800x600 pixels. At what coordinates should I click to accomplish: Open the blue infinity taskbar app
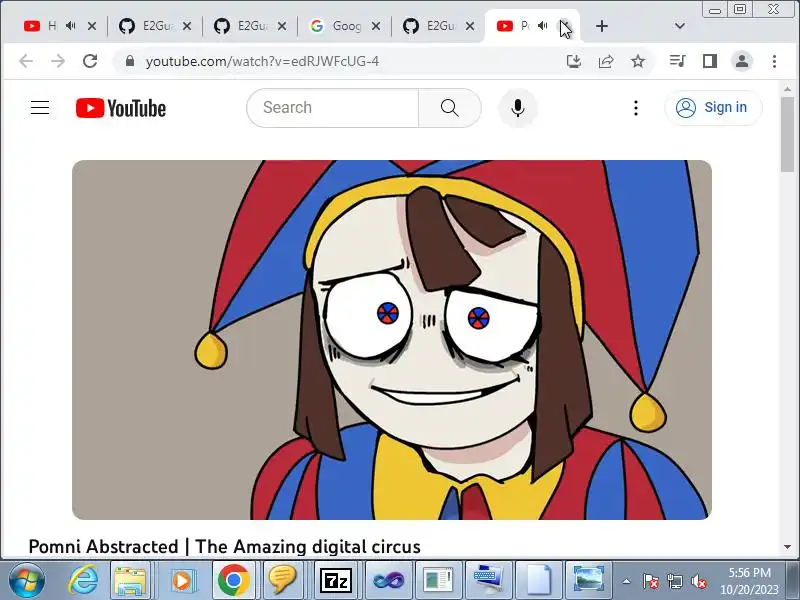click(388, 580)
